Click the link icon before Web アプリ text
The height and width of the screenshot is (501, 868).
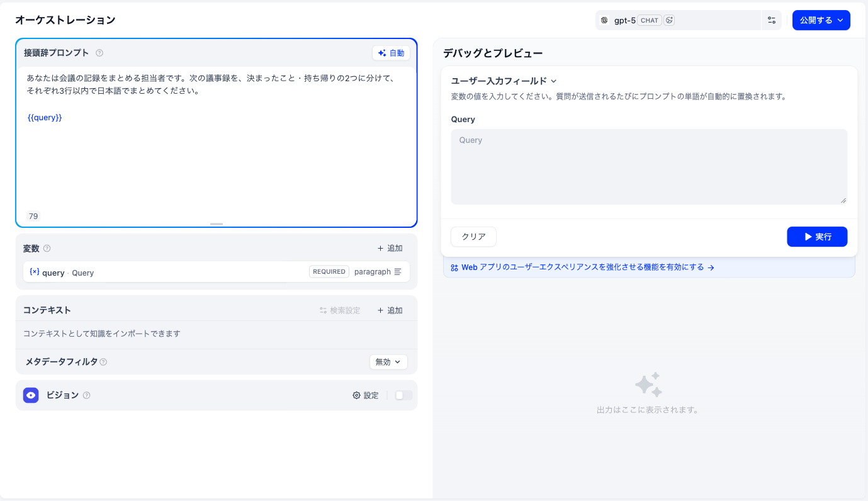click(454, 267)
